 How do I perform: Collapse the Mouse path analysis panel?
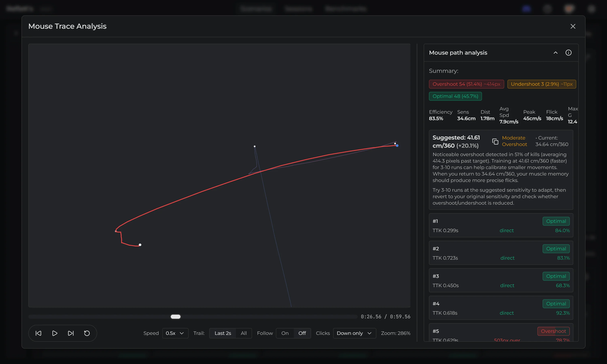tap(555, 53)
